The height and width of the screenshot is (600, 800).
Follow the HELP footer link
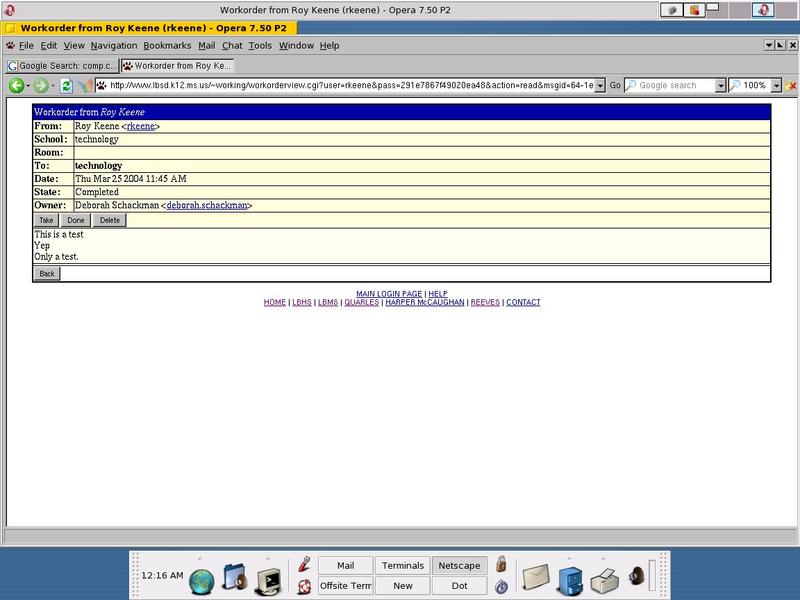pos(438,294)
